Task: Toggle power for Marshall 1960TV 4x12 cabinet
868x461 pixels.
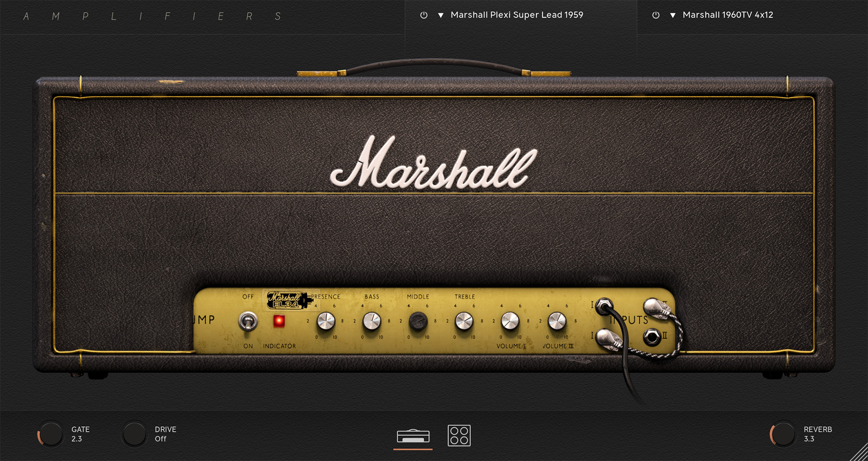Action: (x=656, y=15)
